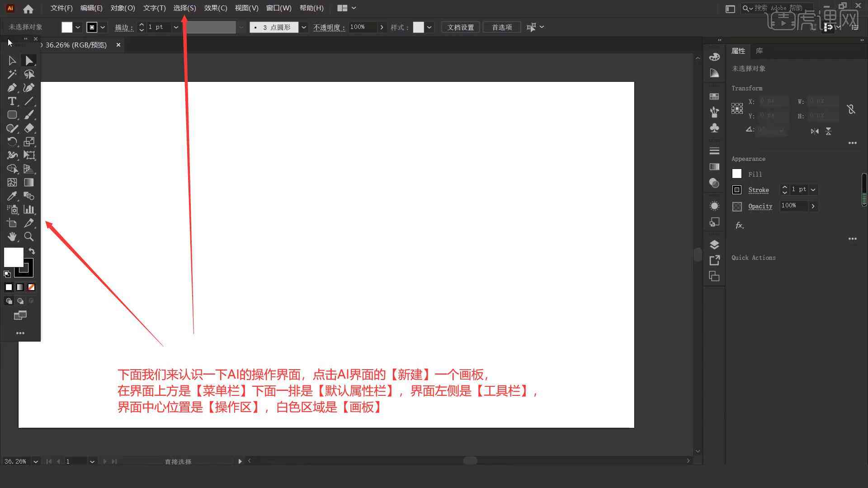The height and width of the screenshot is (488, 868).
Task: Open the 视图 menu
Action: (246, 8)
